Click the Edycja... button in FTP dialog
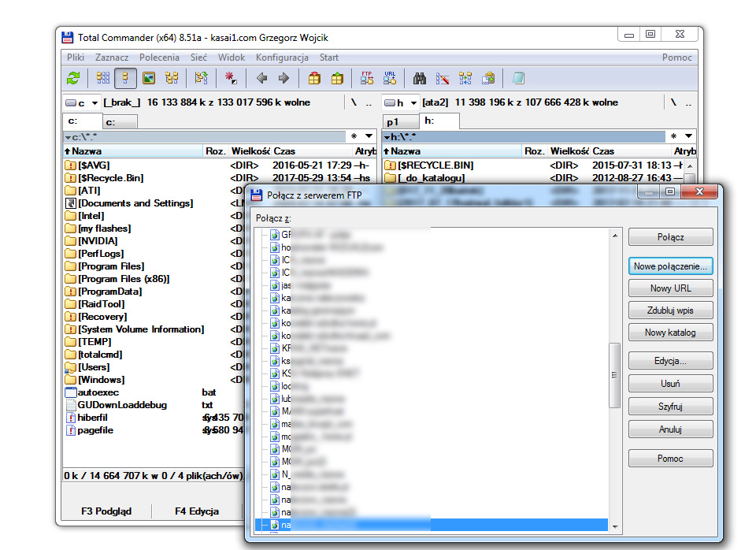This screenshot has width=756, height=550. (671, 361)
